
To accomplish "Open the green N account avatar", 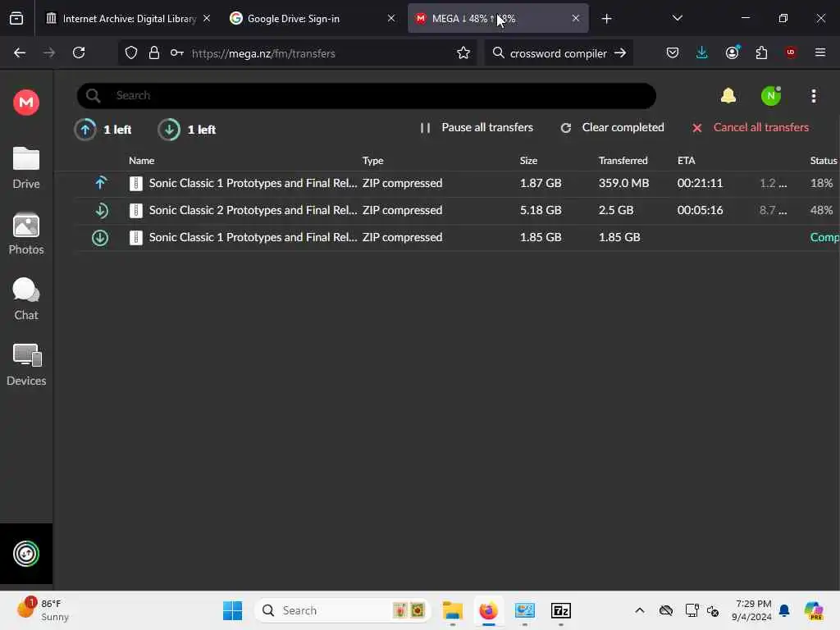I will point(771,96).
